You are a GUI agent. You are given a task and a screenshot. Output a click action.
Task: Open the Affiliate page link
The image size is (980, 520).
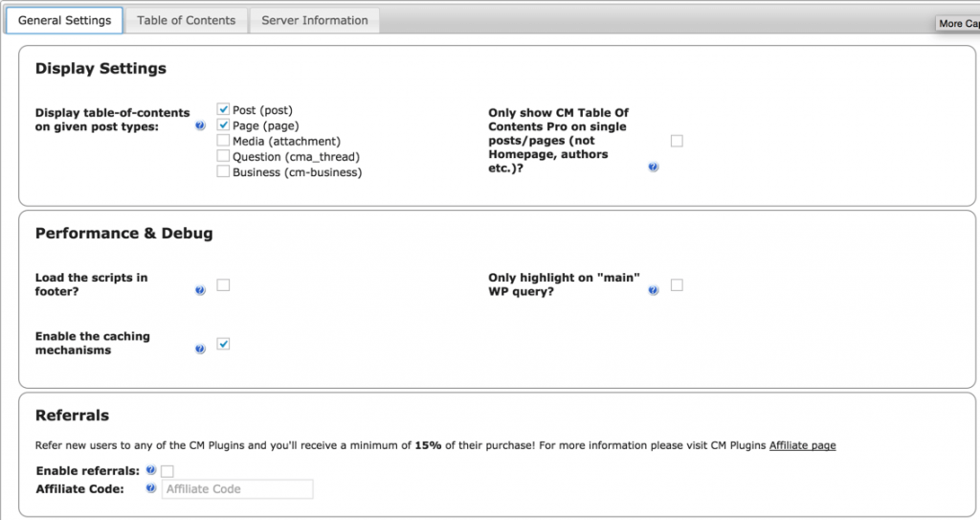pyautogui.click(x=802, y=445)
